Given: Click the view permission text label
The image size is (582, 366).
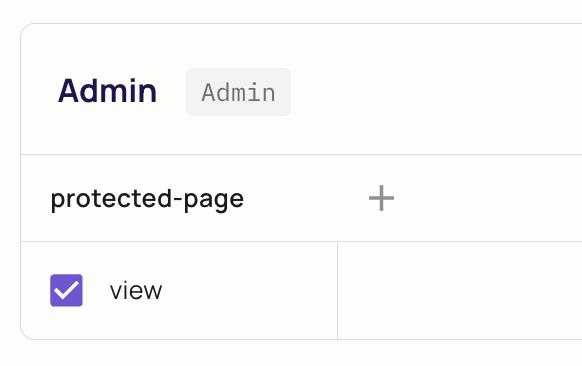Looking at the screenshot, I should coord(136,291).
